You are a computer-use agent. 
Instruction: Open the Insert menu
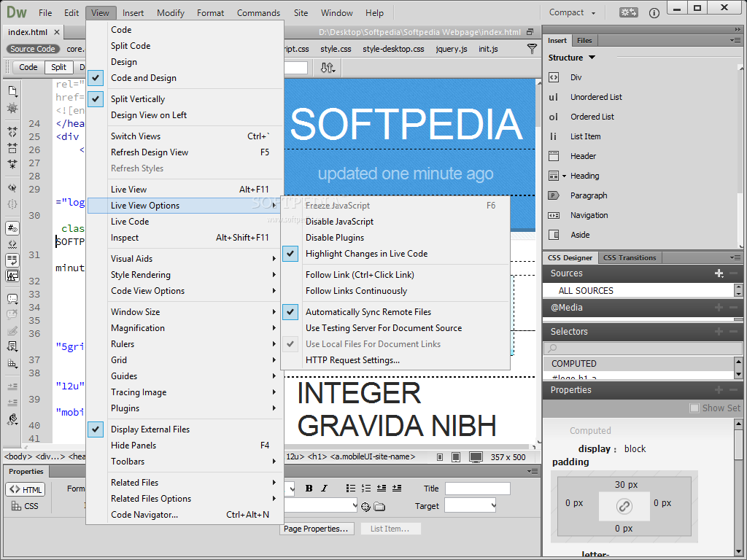click(x=133, y=13)
